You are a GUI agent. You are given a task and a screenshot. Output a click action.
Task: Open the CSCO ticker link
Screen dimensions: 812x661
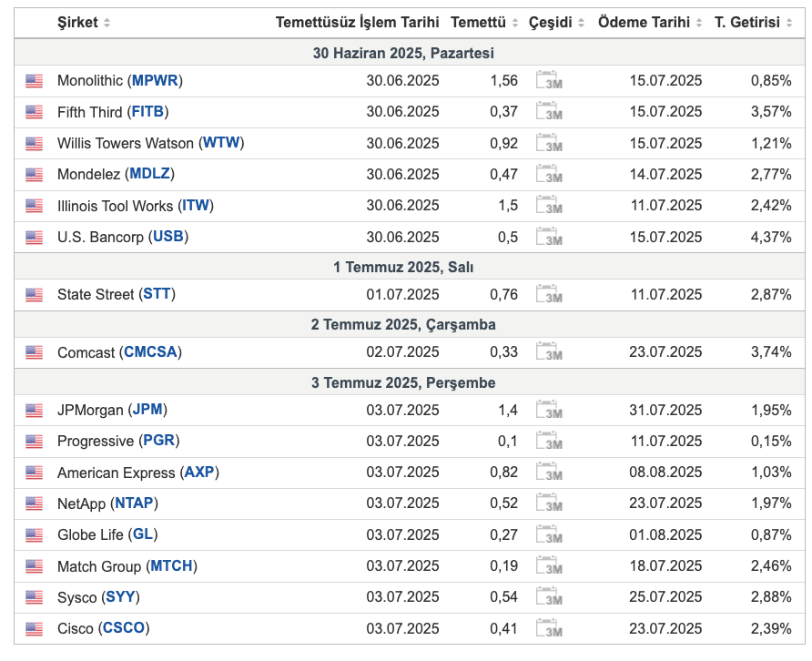tap(124, 628)
